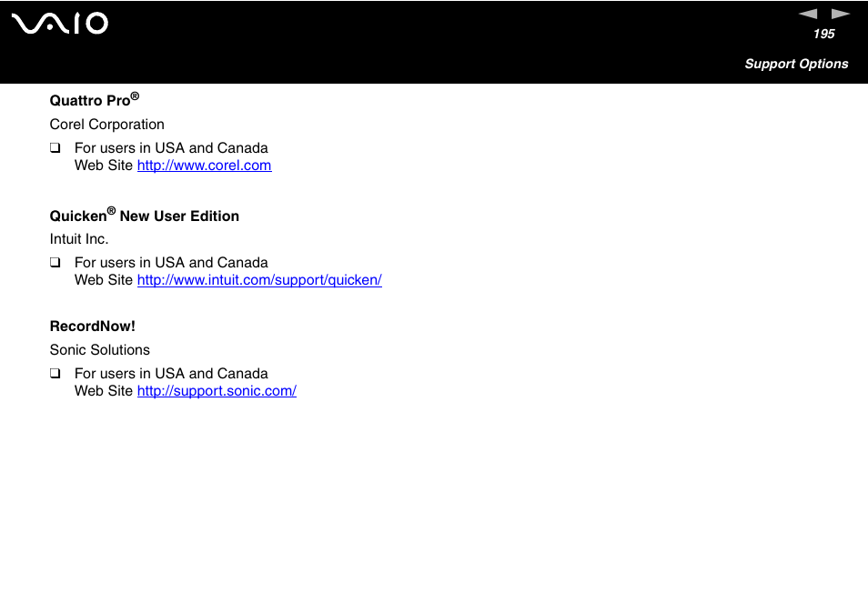Image resolution: width=868 pixels, height=613 pixels.
Task: Select the RecordNow! heading
Action: [93, 327]
